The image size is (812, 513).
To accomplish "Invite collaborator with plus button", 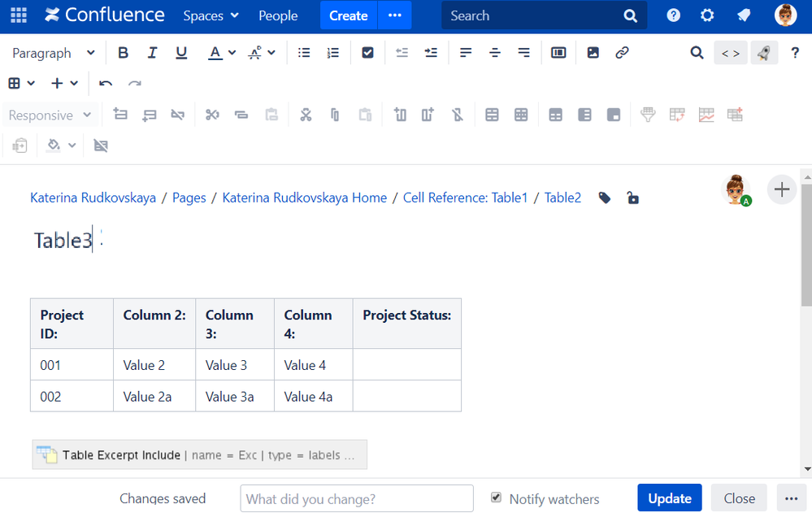I will (781, 189).
